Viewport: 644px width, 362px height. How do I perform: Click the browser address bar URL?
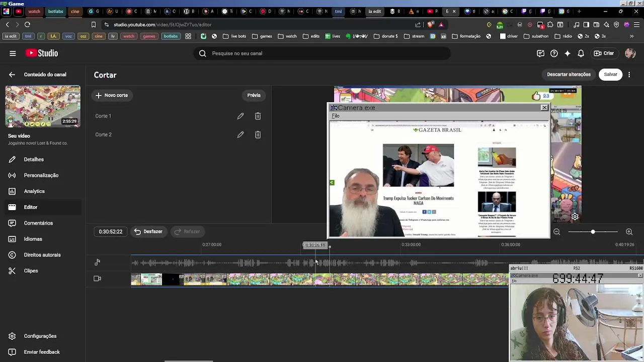(162, 25)
